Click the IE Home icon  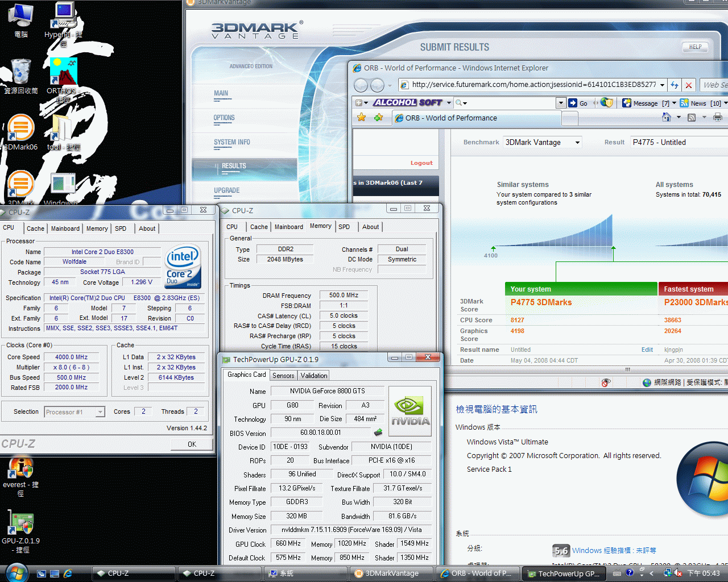tap(667, 117)
